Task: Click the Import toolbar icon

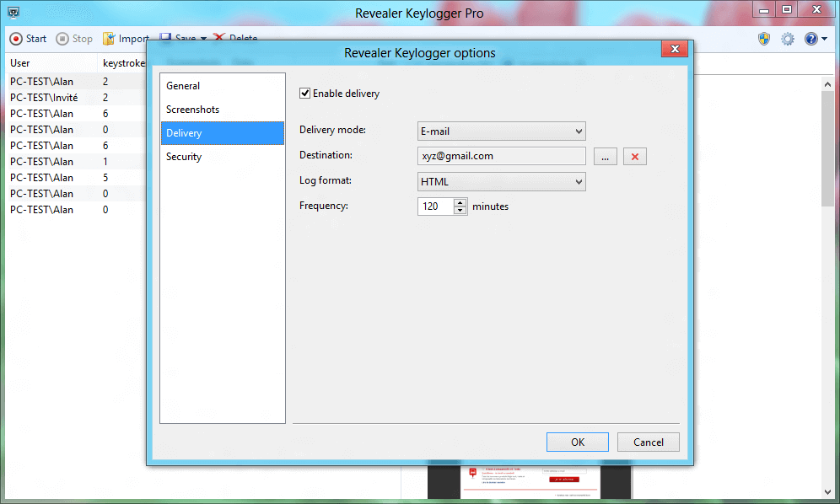Action: (x=109, y=39)
